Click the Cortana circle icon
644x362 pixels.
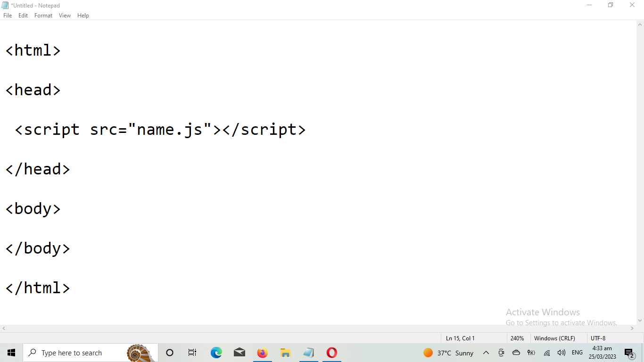[x=170, y=353]
